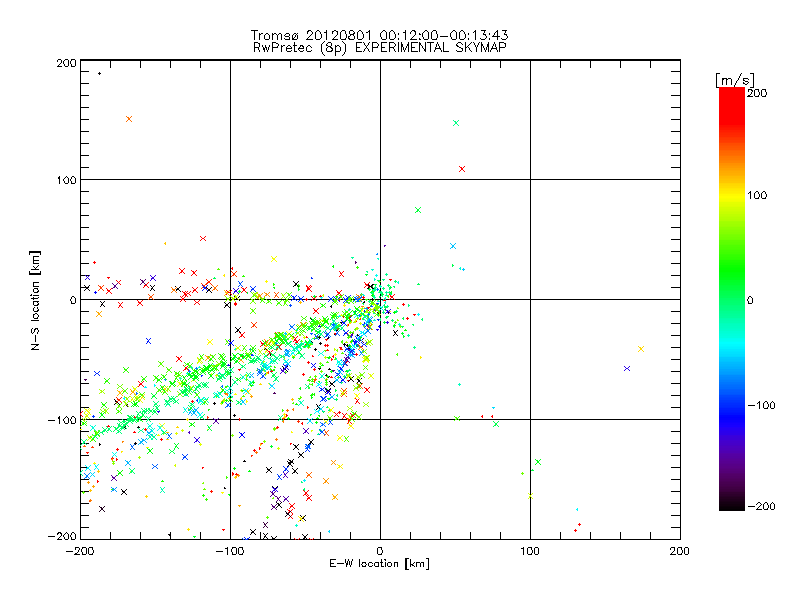Click the y-axis tick label '-100'
This screenshot has height=600, width=800.
tap(63, 420)
